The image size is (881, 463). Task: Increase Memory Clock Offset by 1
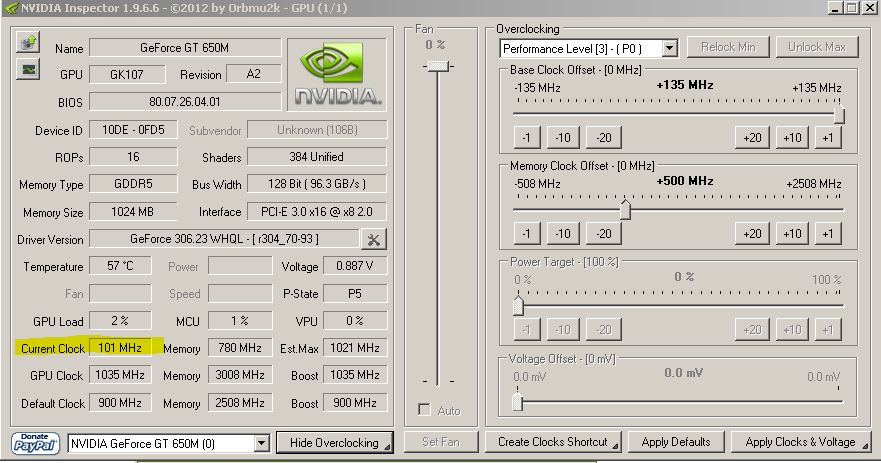(828, 234)
